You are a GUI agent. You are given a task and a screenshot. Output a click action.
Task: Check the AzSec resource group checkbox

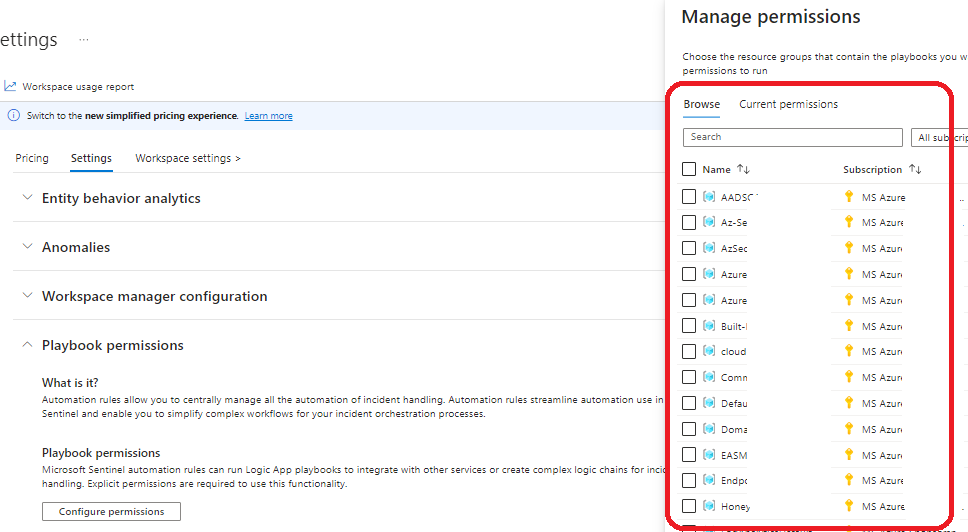(x=689, y=248)
